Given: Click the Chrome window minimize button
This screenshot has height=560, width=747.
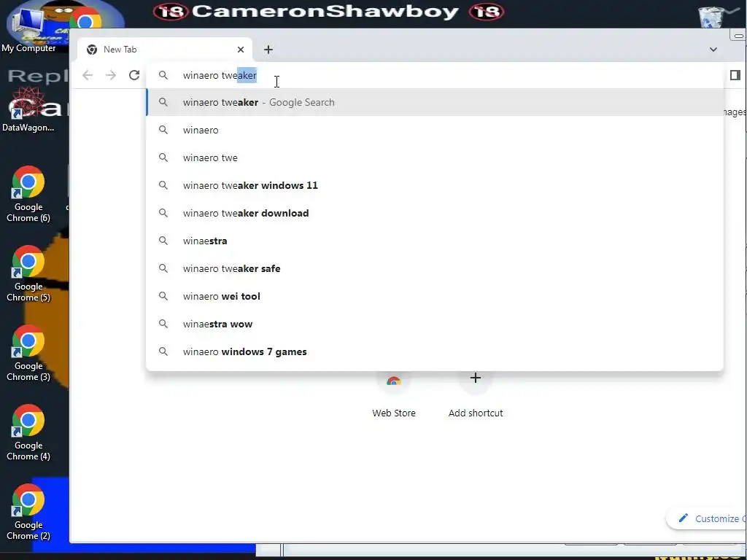Looking at the screenshot, I should tap(738, 35).
